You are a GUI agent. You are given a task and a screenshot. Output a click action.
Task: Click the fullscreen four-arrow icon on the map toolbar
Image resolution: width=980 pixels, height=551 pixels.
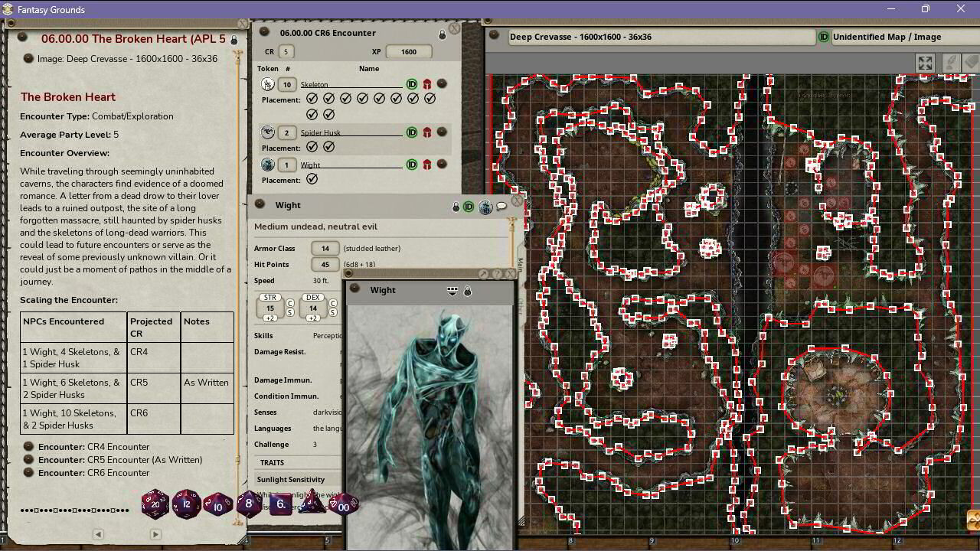(924, 63)
